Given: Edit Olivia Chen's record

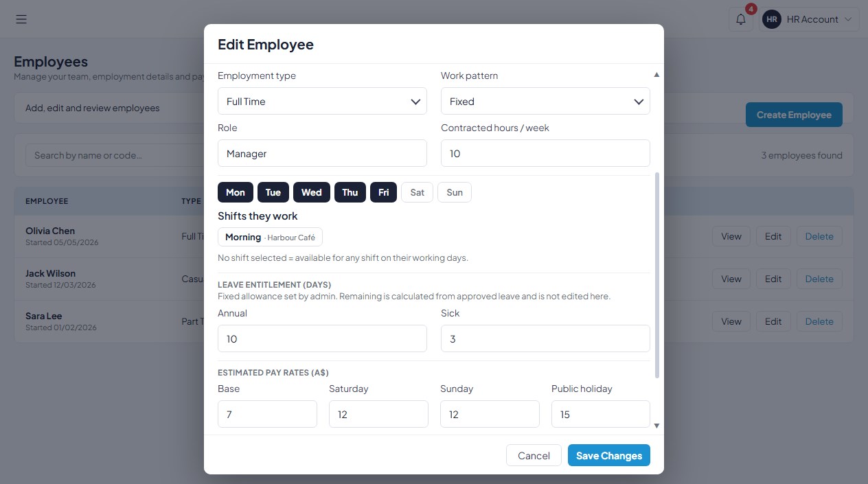Looking at the screenshot, I should (x=773, y=236).
